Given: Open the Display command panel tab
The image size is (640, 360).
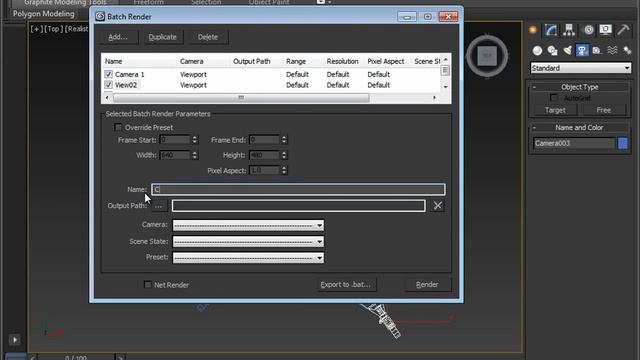Looking at the screenshot, I should [605, 30].
